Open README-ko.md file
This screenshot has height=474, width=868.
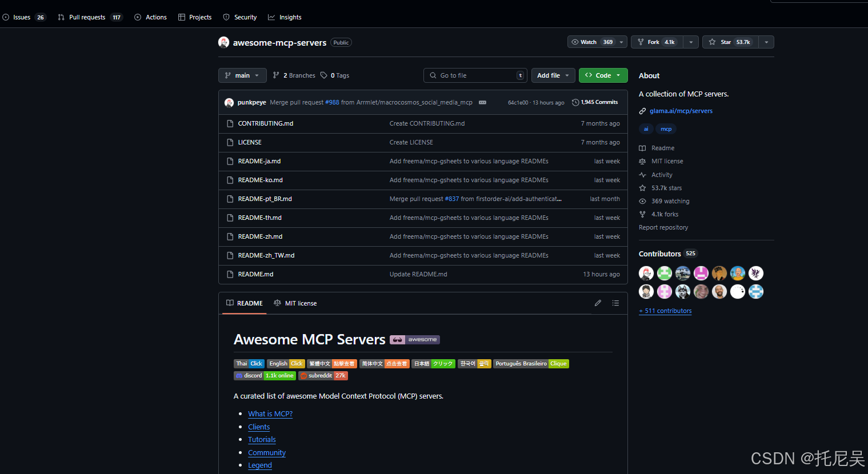261,180
